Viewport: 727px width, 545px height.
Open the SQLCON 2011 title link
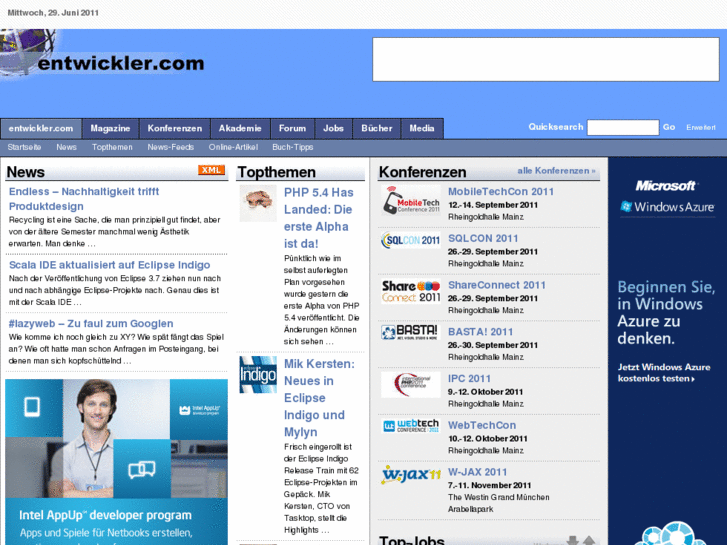[483, 238]
